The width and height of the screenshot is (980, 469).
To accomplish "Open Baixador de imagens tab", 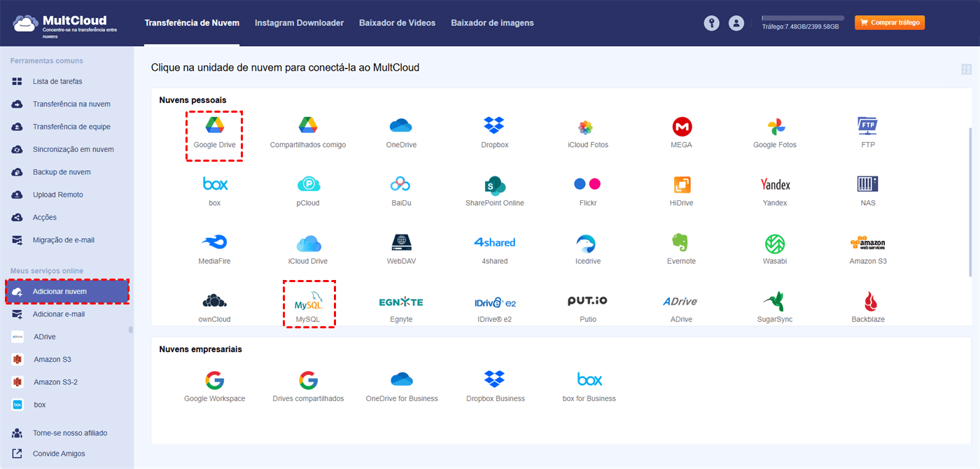I will (492, 23).
